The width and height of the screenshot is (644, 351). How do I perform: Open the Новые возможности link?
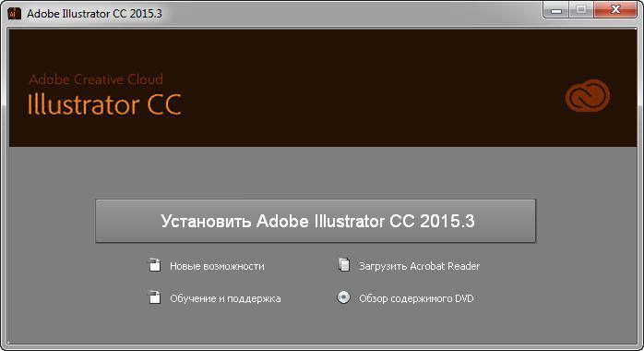point(217,266)
